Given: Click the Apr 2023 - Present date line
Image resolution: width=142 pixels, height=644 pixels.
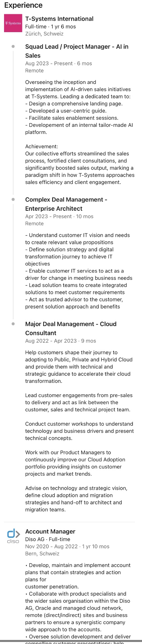Looking at the screenshot, I should 59,216.
